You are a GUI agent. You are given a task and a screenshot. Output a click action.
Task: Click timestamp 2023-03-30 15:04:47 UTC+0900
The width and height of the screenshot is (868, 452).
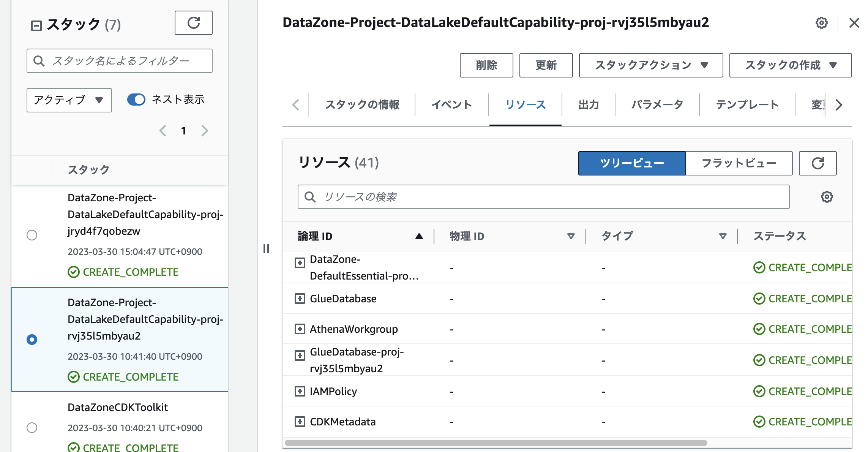tap(135, 251)
